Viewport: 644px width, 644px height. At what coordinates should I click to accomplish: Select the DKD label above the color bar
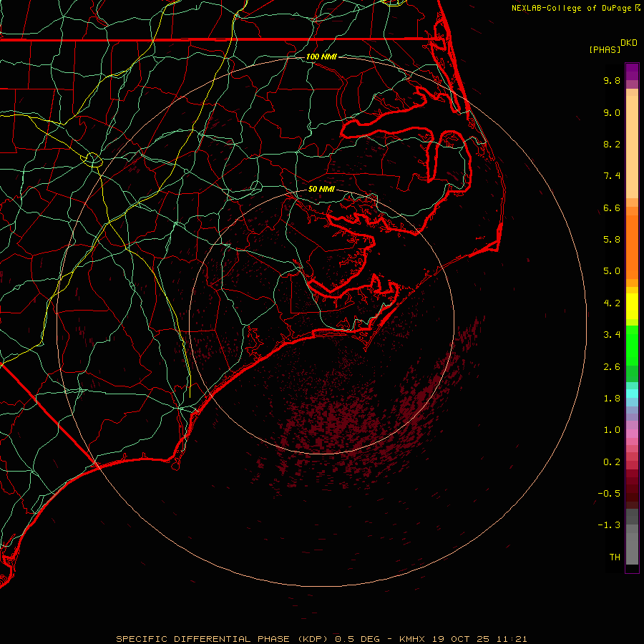(x=629, y=43)
